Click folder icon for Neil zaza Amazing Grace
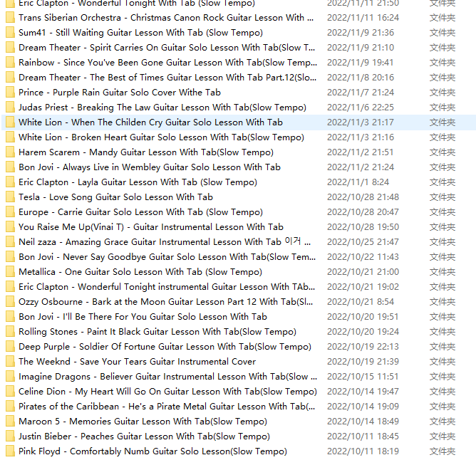The width and height of the screenshot is (476, 460). point(10,242)
